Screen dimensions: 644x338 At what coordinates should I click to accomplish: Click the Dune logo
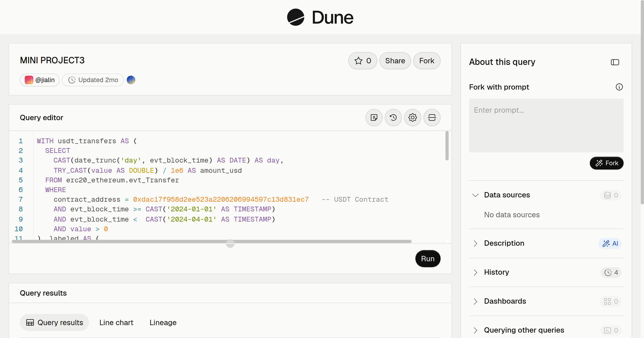point(320,17)
